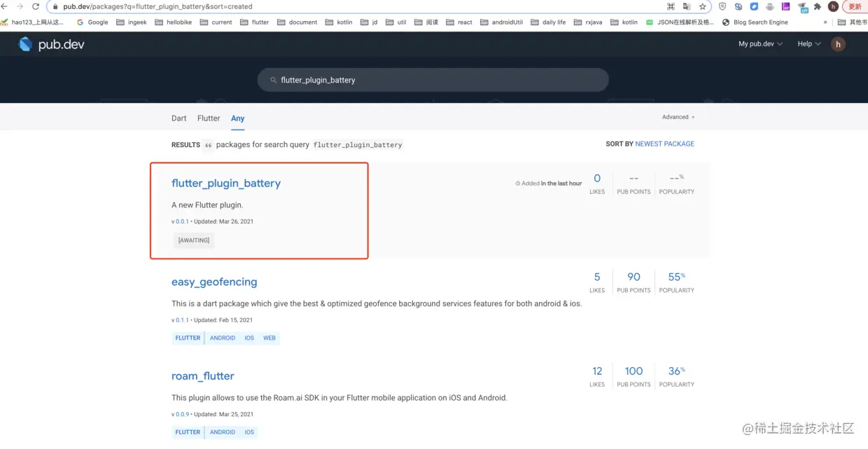Click the pub.dev search input field
Image resolution: width=868 pixels, height=449 pixels.
point(434,80)
